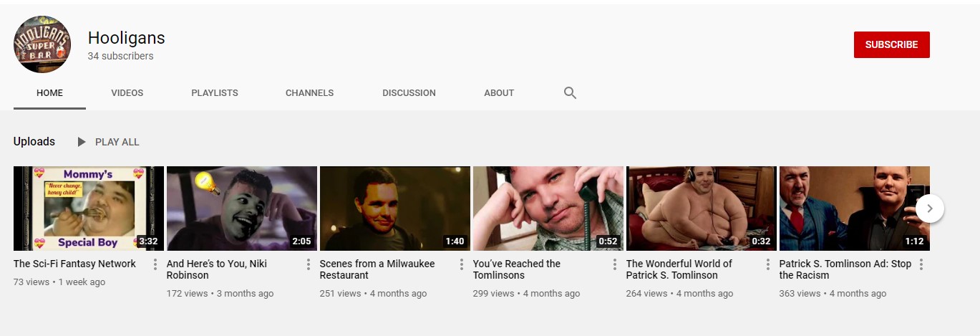Open the channel search magnifier icon
Screen dimensions: 980x336
point(570,92)
